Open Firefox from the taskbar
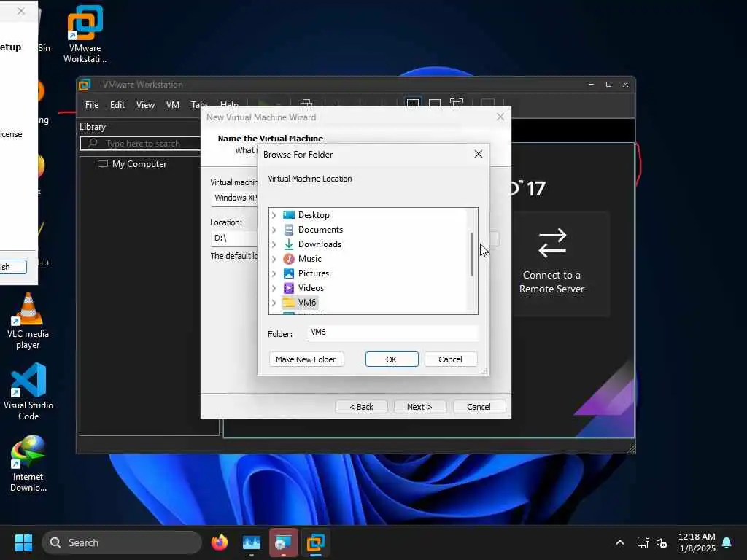 (220, 542)
